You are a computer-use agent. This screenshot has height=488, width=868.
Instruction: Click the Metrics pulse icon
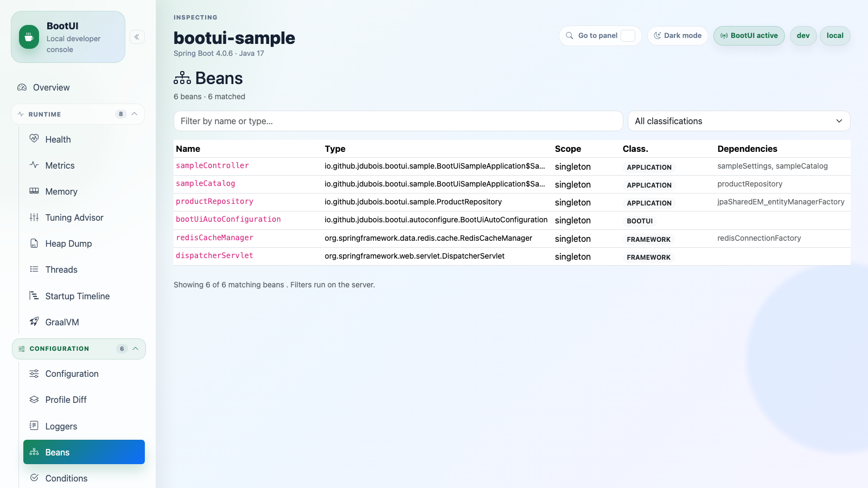click(x=34, y=165)
